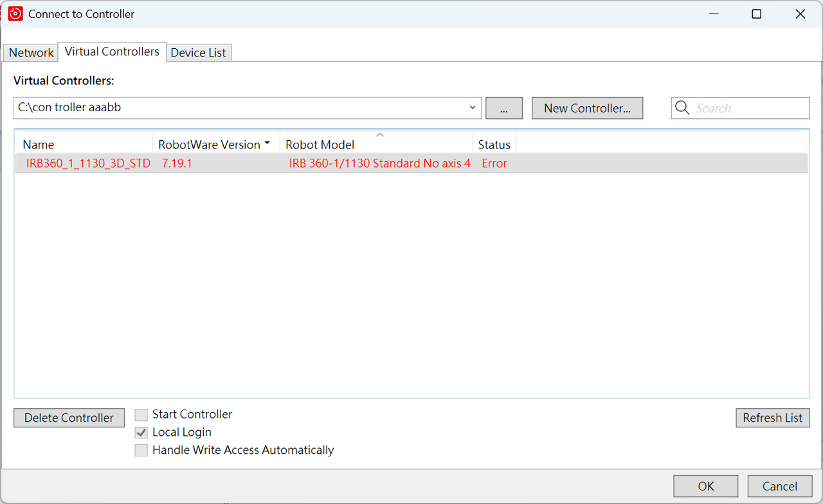
Task: Click the Refresh List button
Action: click(x=772, y=418)
